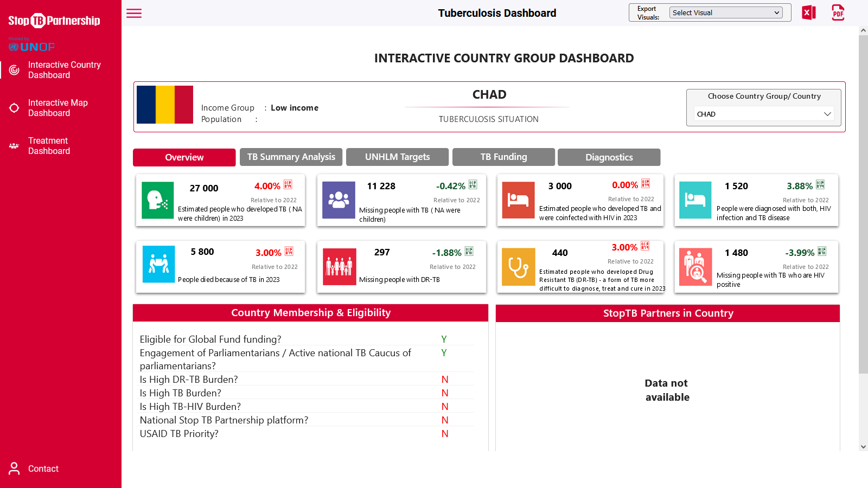Image resolution: width=868 pixels, height=488 pixels.
Task: Click the vertical scrollbar down arrow
Action: coord(863,447)
